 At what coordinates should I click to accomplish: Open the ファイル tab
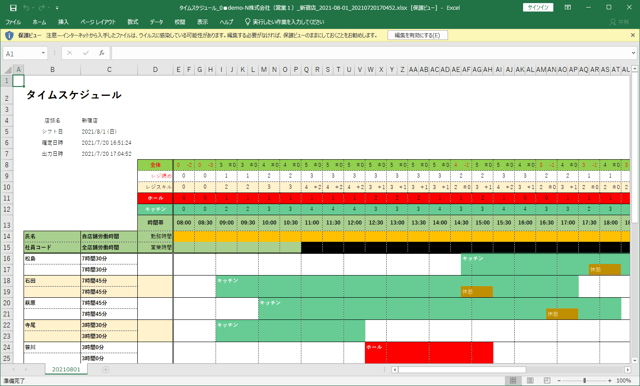(x=13, y=22)
